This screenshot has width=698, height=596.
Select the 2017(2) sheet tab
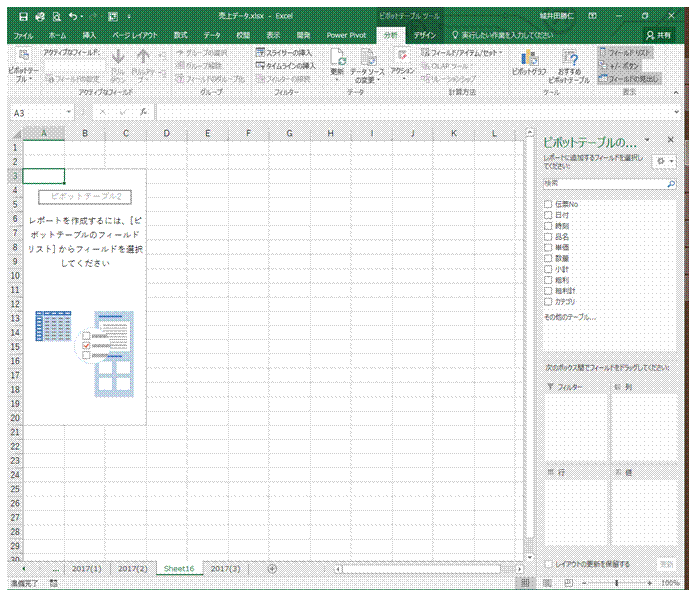point(133,568)
